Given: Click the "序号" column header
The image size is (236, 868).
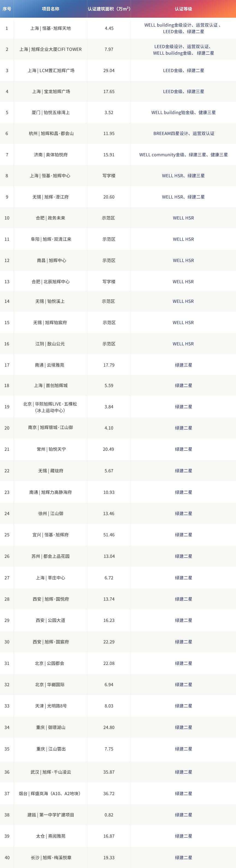Looking at the screenshot, I should tap(7, 9).
